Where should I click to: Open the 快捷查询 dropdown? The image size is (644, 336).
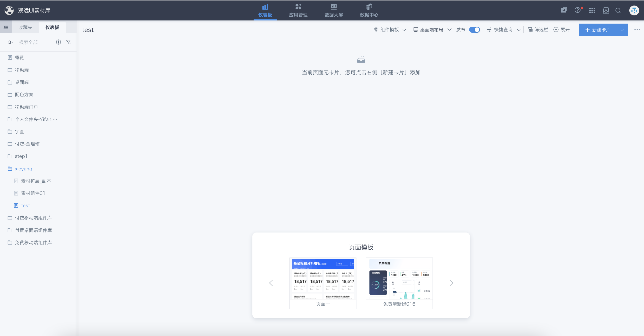(504, 30)
